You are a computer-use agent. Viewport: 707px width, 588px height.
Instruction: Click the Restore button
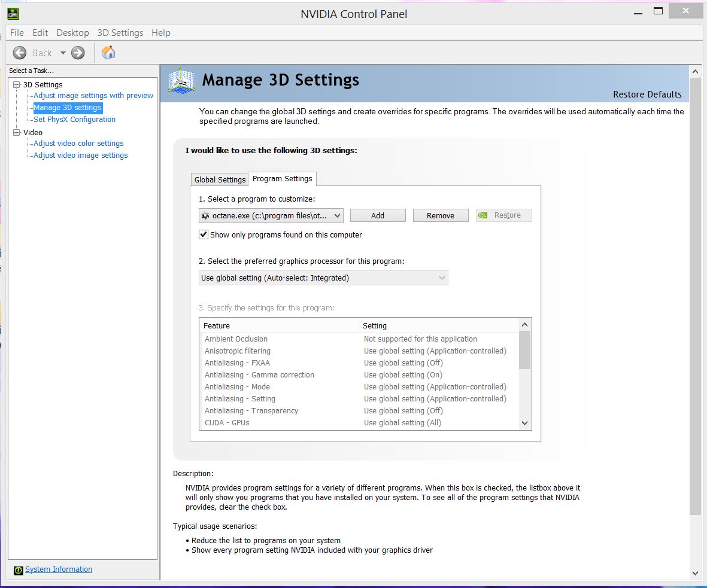pyautogui.click(x=503, y=215)
